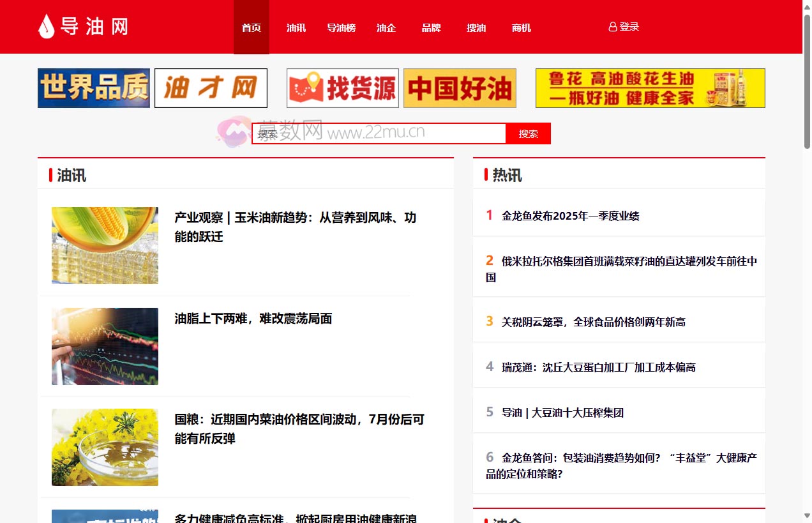Open the 鲁花高油酸花生油 advertisement banner
Screen dimensions: 812x523
click(650, 87)
